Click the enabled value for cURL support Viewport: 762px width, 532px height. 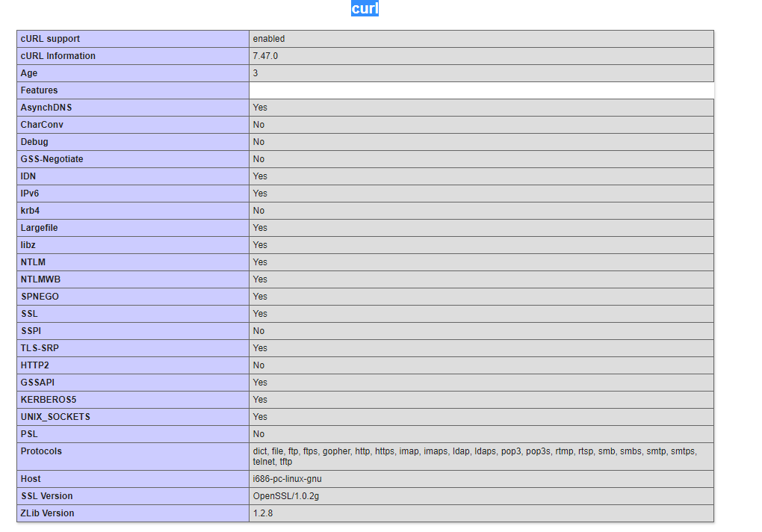coord(269,39)
